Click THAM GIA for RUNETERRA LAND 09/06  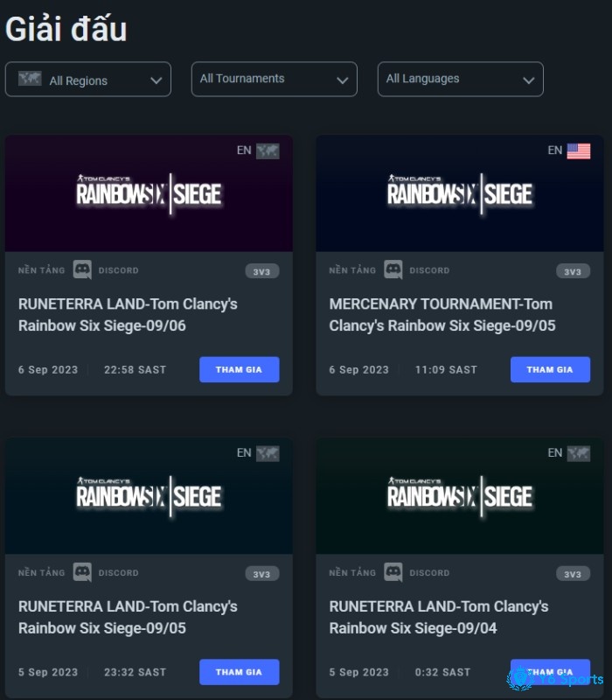pyautogui.click(x=239, y=369)
